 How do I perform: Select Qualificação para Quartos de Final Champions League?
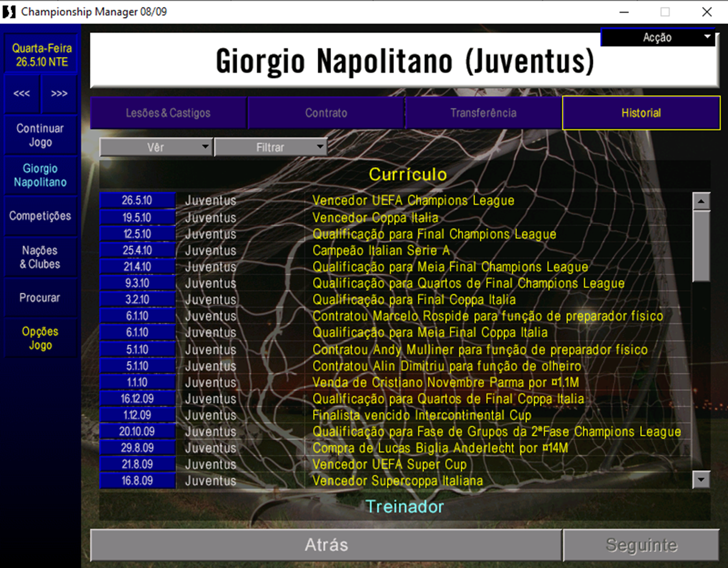coord(468,283)
